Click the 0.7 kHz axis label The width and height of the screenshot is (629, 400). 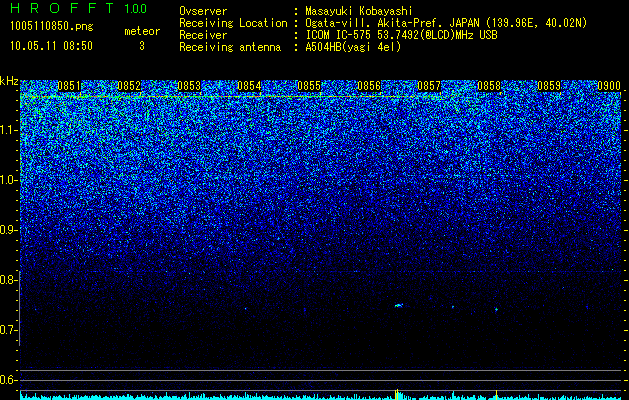(x=8, y=330)
